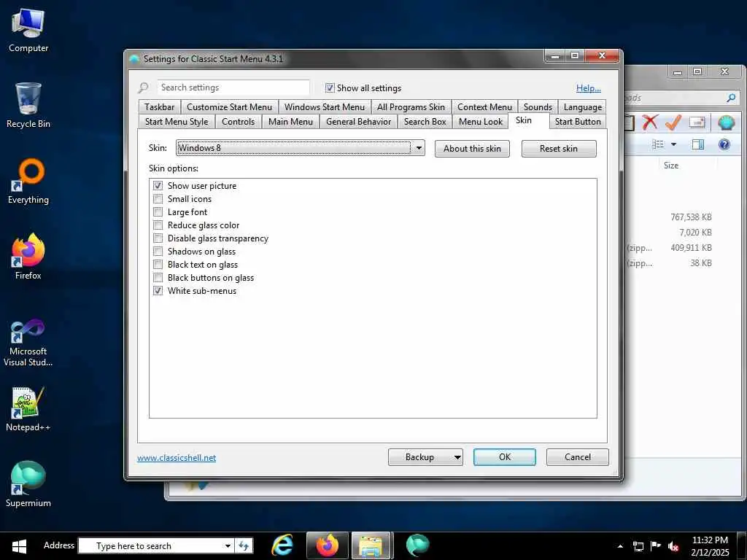
Task: Open the view options dropdown arrow in Explorer
Action: (x=673, y=144)
